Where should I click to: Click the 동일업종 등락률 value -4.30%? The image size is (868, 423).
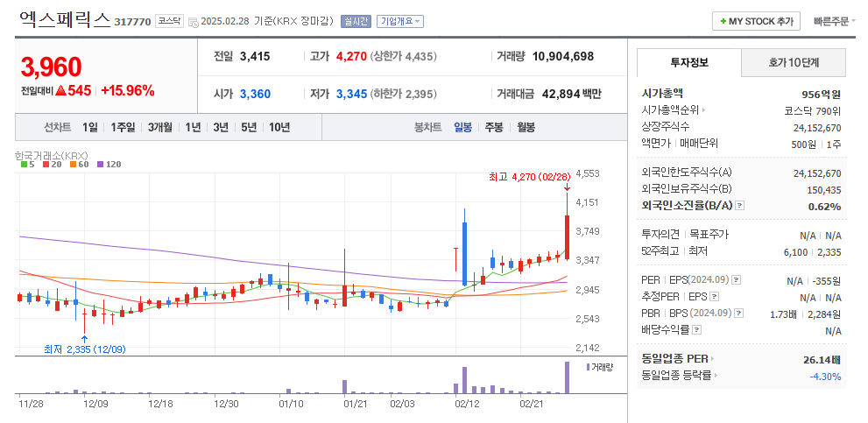(x=825, y=377)
